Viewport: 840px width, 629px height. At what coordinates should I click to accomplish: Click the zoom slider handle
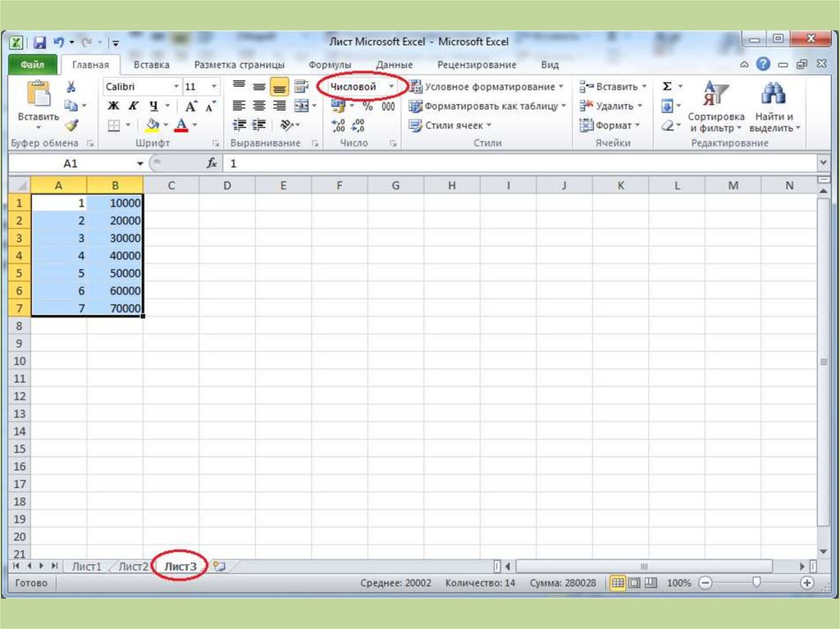(756, 583)
